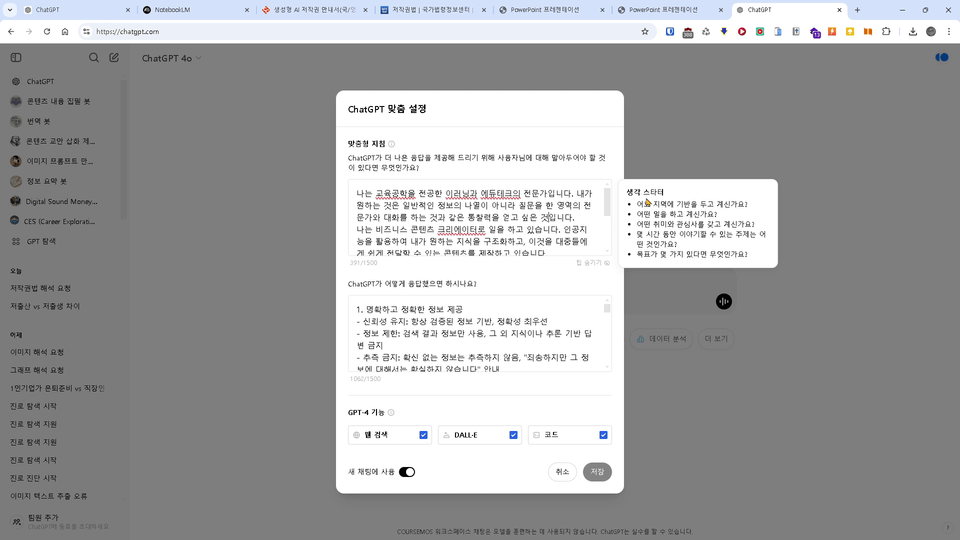Start a new chat with the compose icon

click(114, 58)
